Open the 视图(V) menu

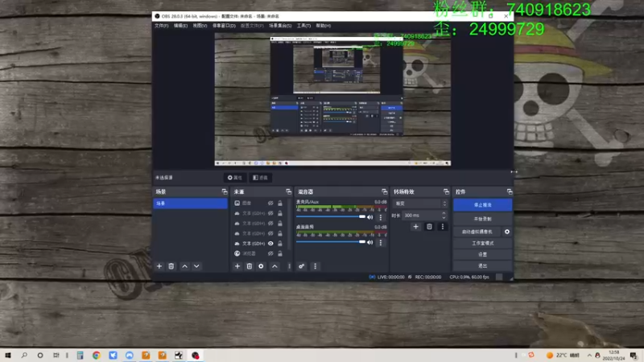click(x=200, y=26)
